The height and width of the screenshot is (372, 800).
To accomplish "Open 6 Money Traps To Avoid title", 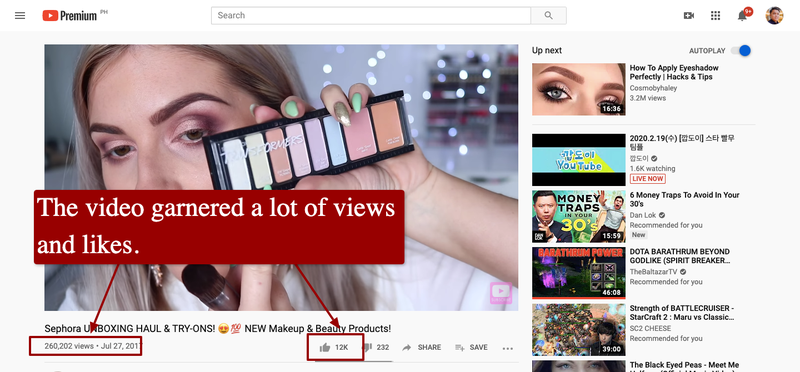I will [684, 200].
